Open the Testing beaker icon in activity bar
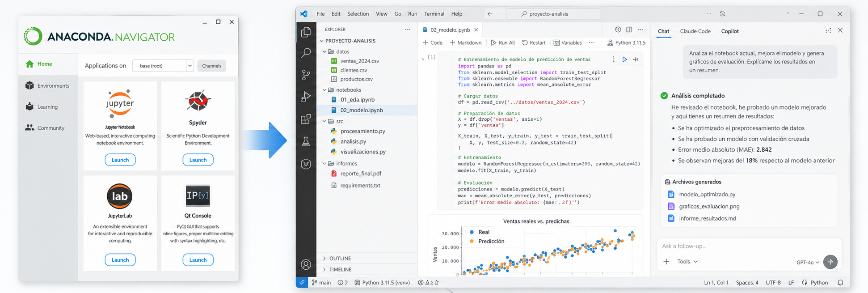Image resolution: width=868 pixels, height=293 pixels. click(x=306, y=141)
